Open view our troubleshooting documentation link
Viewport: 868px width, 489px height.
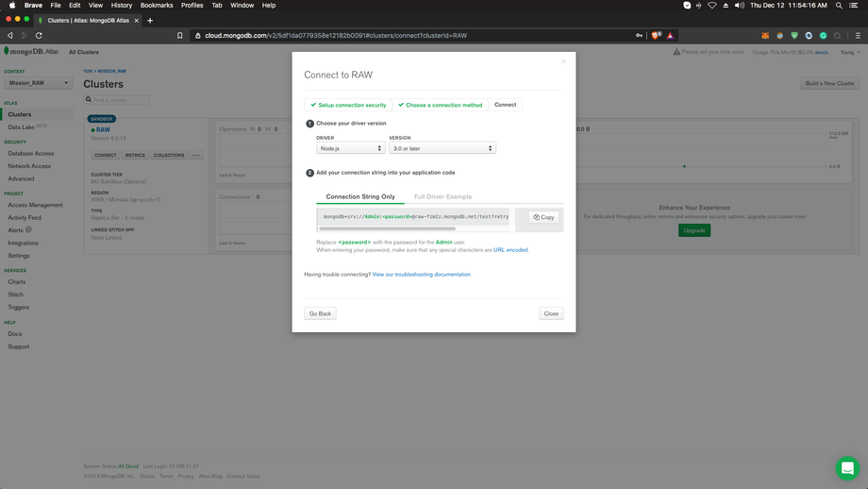point(421,275)
